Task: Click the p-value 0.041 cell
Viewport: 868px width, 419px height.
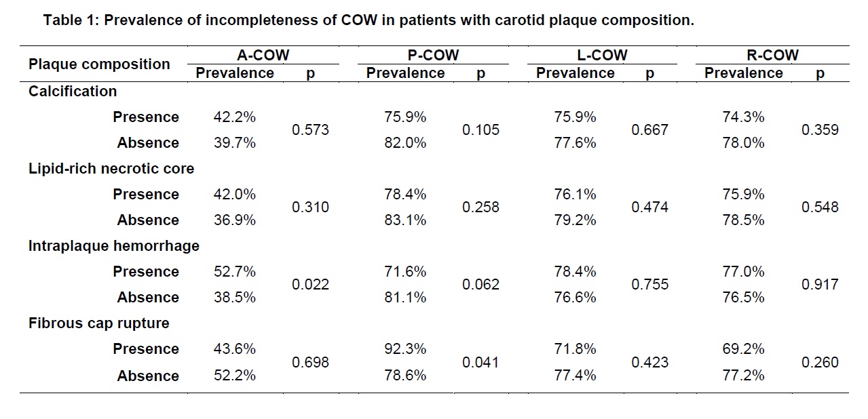Action: [x=480, y=363]
